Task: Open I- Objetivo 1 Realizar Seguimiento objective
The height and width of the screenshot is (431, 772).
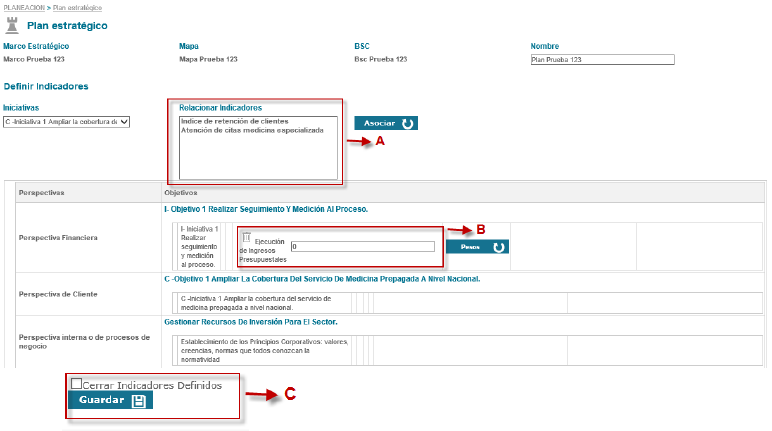Action: click(x=266, y=209)
